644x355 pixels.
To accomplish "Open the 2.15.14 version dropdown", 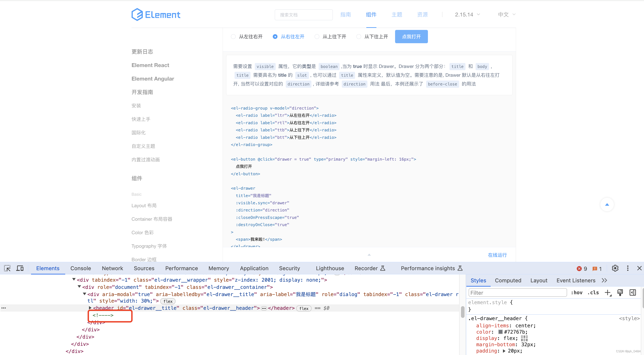I will [x=467, y=14].
